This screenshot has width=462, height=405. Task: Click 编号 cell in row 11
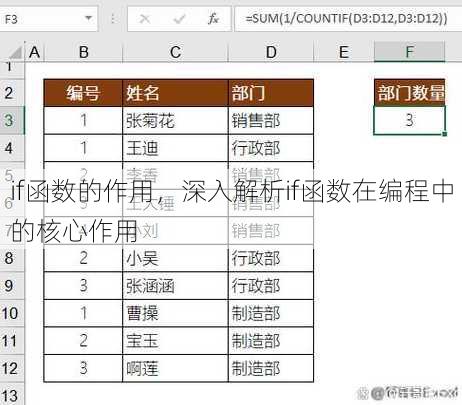pyautogui.click(x=83, y=341)
